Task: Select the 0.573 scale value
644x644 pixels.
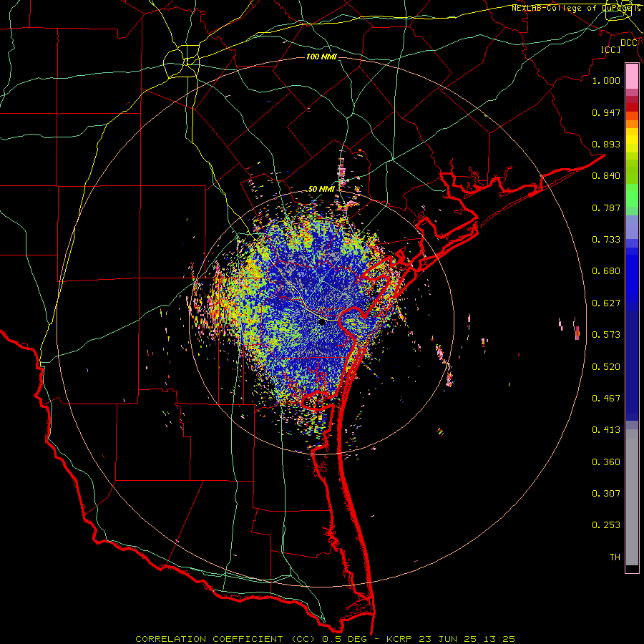Action: pos(606,335)
